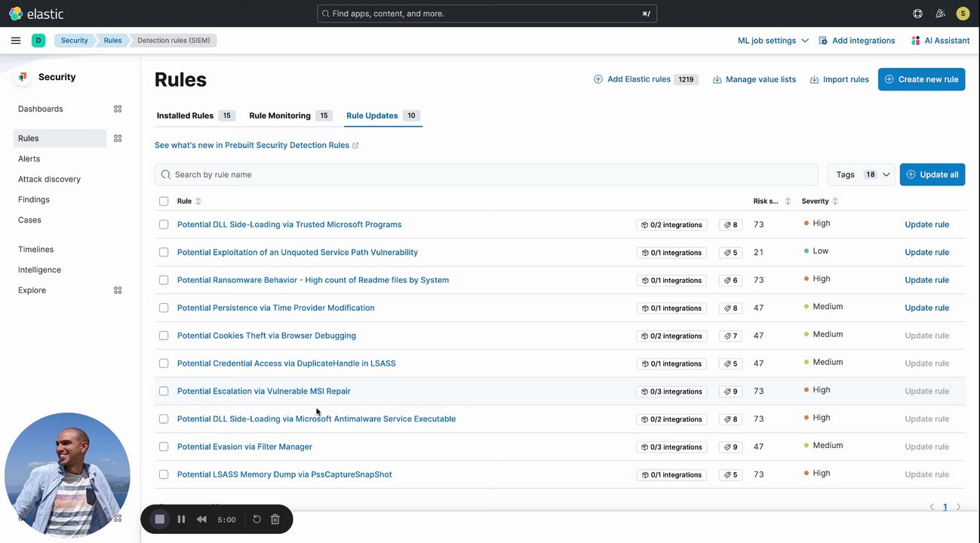Tick checkbox for Potential Cookies Theft rule

pyautogui.click(x=164, y=336)
